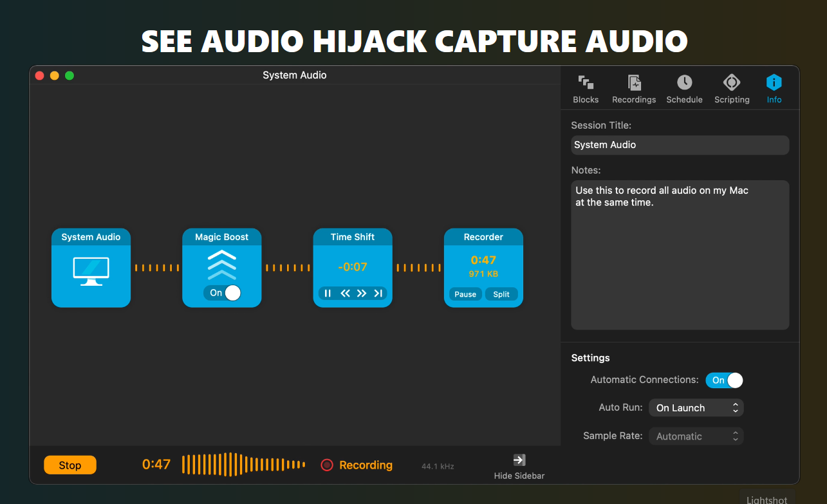Image resolution: width=827 pixels, height=504 pixels.
Task: Open the Auto Run dropdown
Action: coord(696,408)
